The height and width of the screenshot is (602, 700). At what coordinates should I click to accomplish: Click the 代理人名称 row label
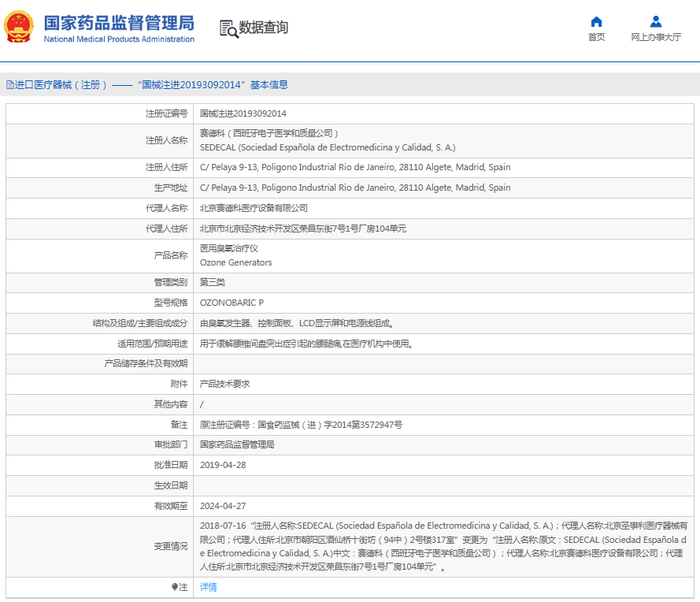[x=166, y=208]
